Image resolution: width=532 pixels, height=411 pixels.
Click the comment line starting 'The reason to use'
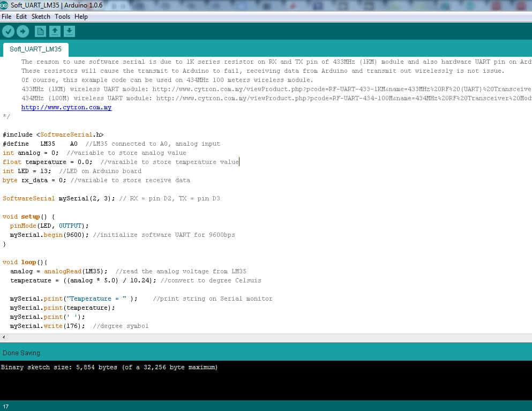pyautogui.click(x=276, y=62)
